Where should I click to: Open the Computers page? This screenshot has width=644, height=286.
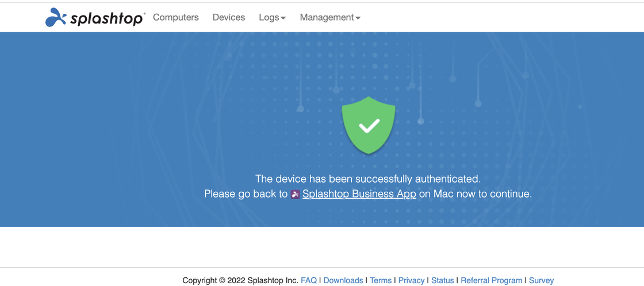[176, 17]
